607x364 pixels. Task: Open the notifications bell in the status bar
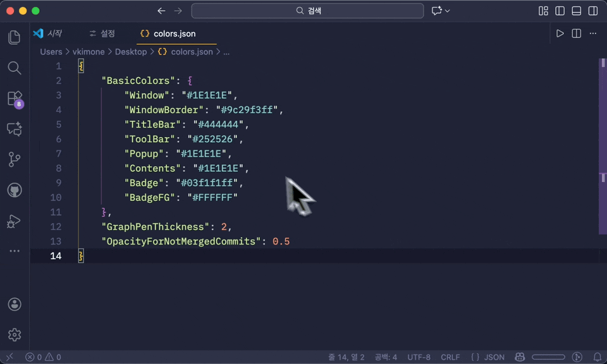597,356
